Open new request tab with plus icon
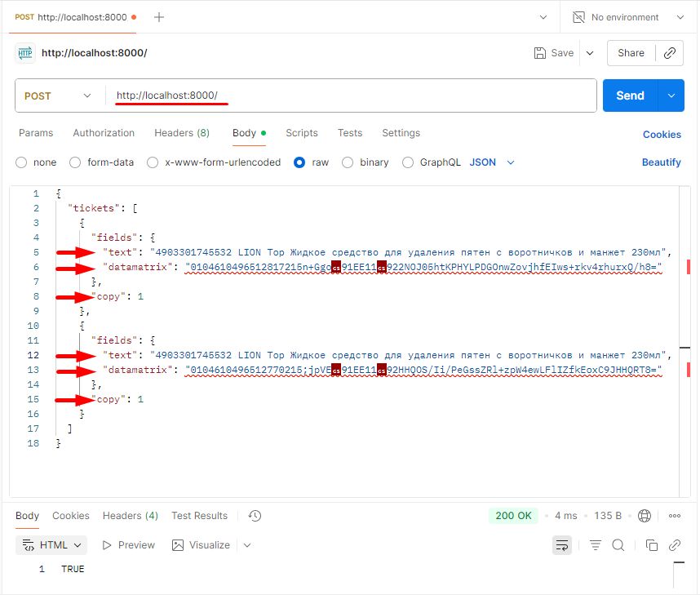 click(159, 17)
